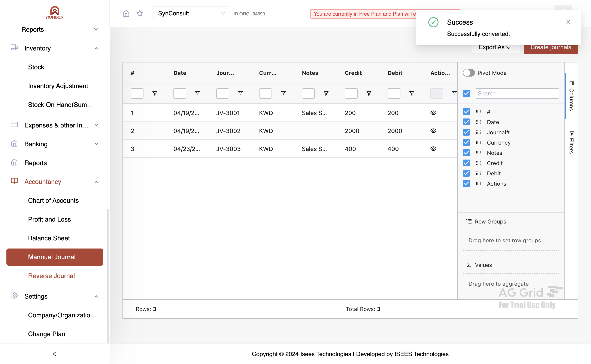Collapse the Inventory menu section
Image resolution: width=591 pixels, height=364 pixels.
coord(96,48)
